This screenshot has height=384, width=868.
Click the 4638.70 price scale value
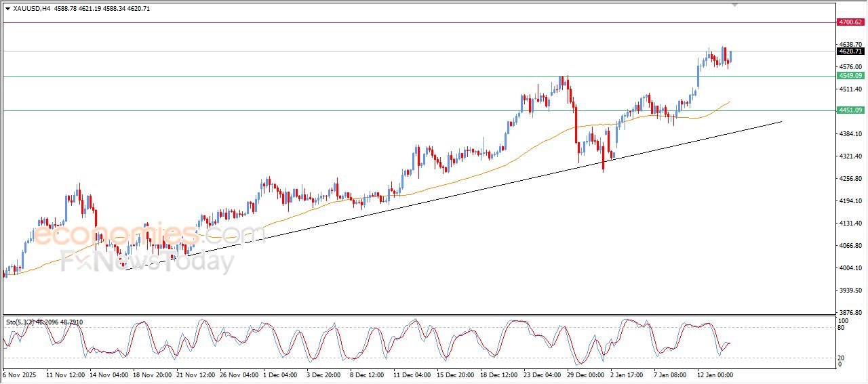pyautogui.click(x=850, y=44)
